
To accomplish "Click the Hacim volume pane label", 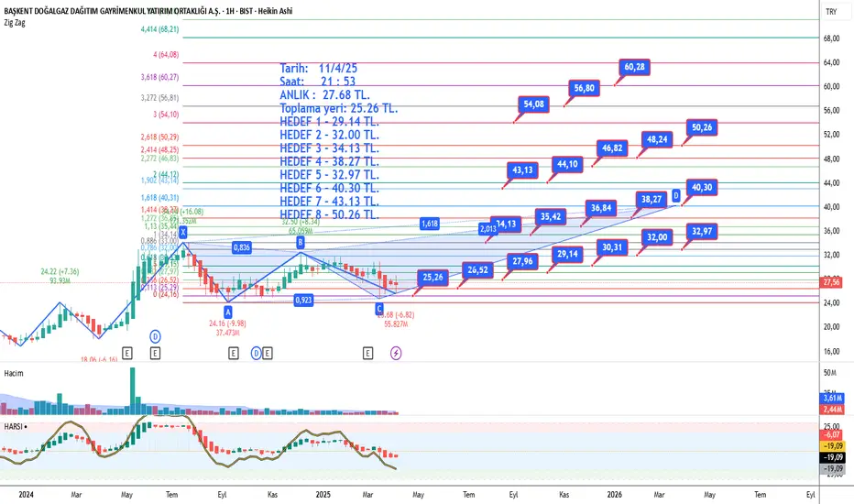I will [x=14, y=373].
